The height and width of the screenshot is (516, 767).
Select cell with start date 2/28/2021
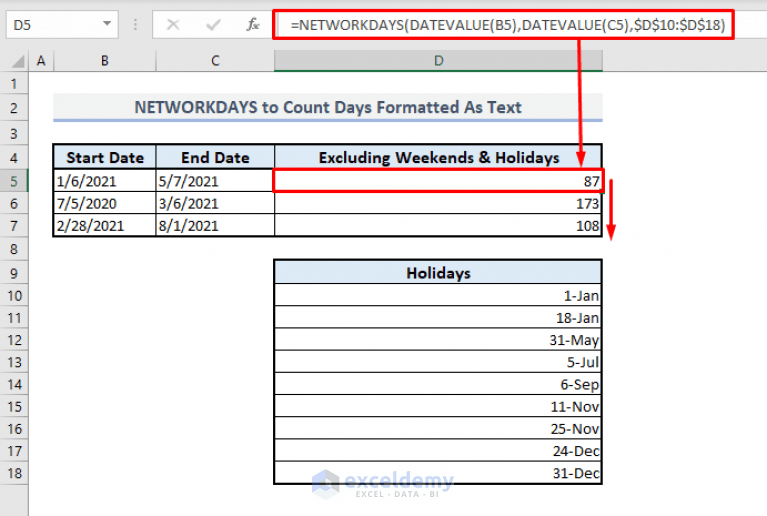105,226
